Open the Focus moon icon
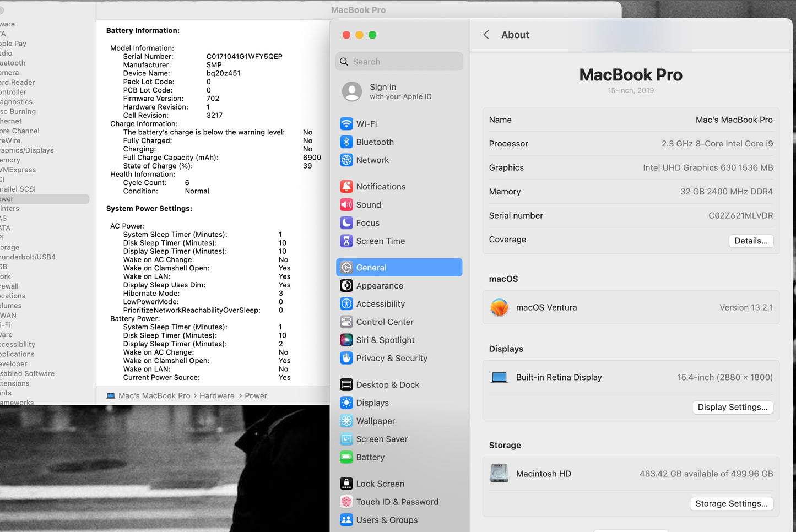796x532 pixels. coord(346,223)
